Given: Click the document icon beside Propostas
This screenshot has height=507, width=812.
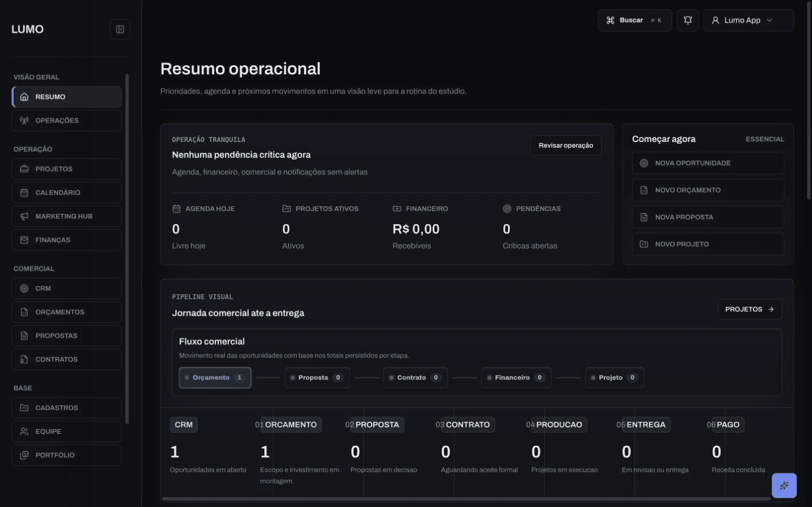Looking at the screenshot, I should coord(24,336).
